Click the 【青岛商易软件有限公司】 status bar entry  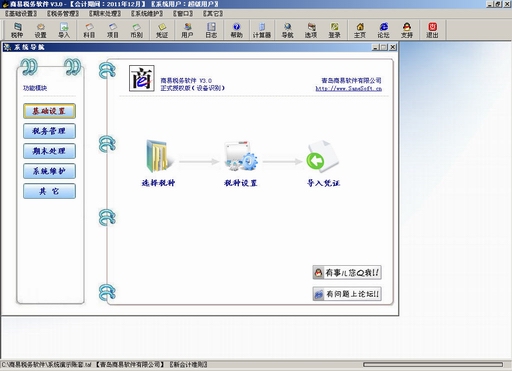pyautogui.click(x=130, y=365)
